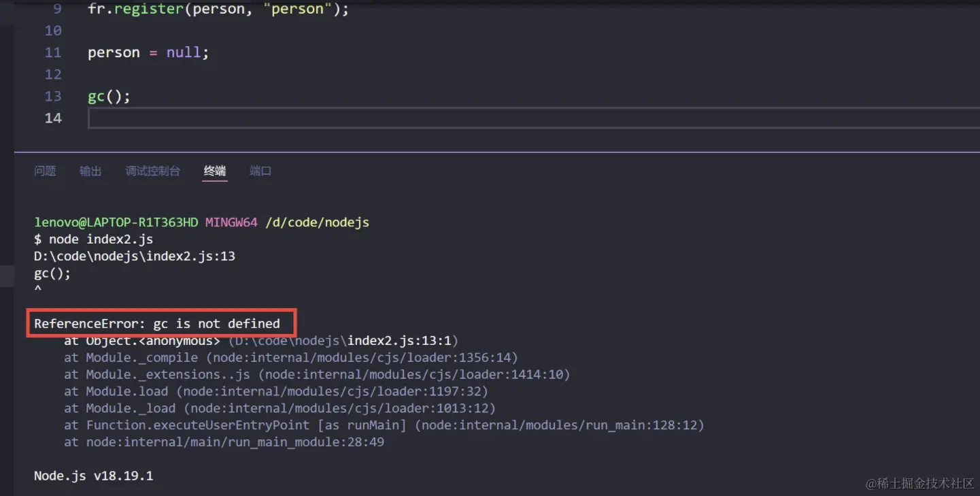Click the Module._load stack trace line

[x=280, y=408]
